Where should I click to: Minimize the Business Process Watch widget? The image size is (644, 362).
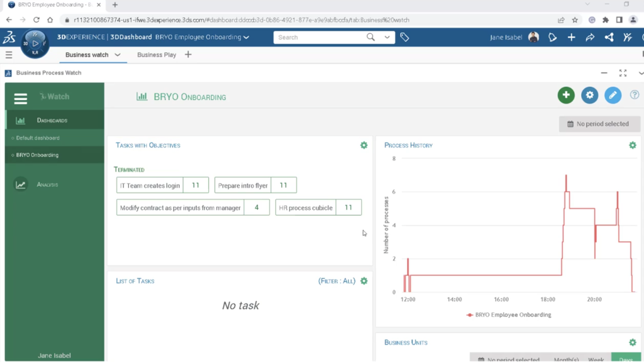604,73
